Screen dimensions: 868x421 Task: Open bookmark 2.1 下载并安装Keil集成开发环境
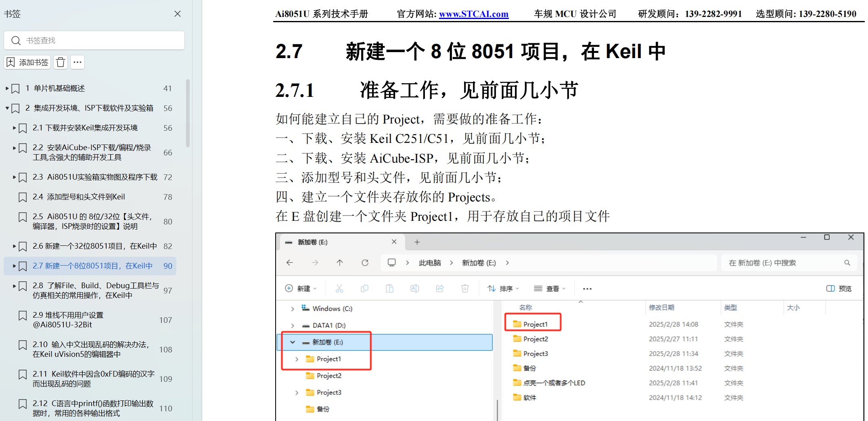point(85,128)
